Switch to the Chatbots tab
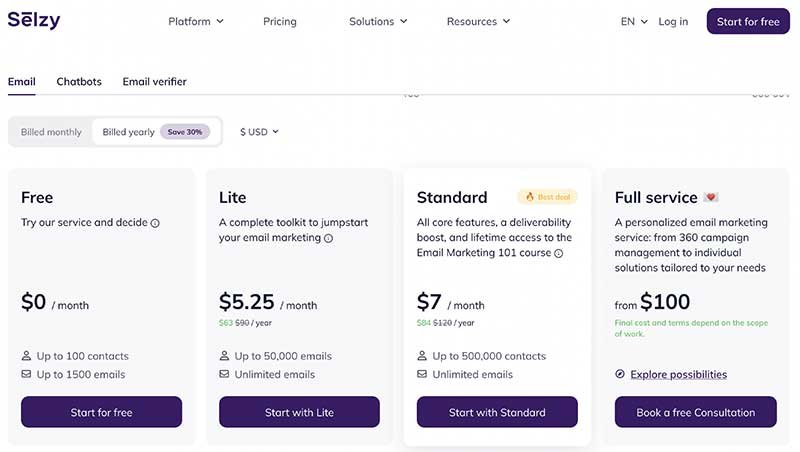Viewport: 800px width, 452px height. [x=79, y=82]
